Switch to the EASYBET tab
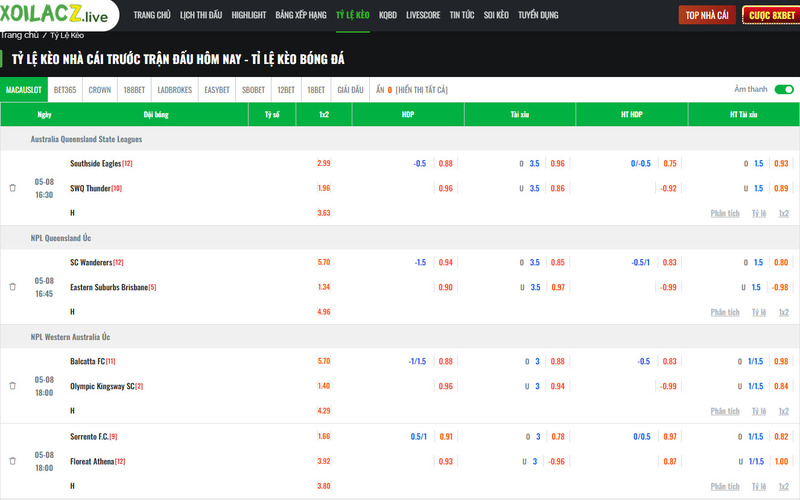This screenshot has height=500, width=800. click(x=217, y=90)
